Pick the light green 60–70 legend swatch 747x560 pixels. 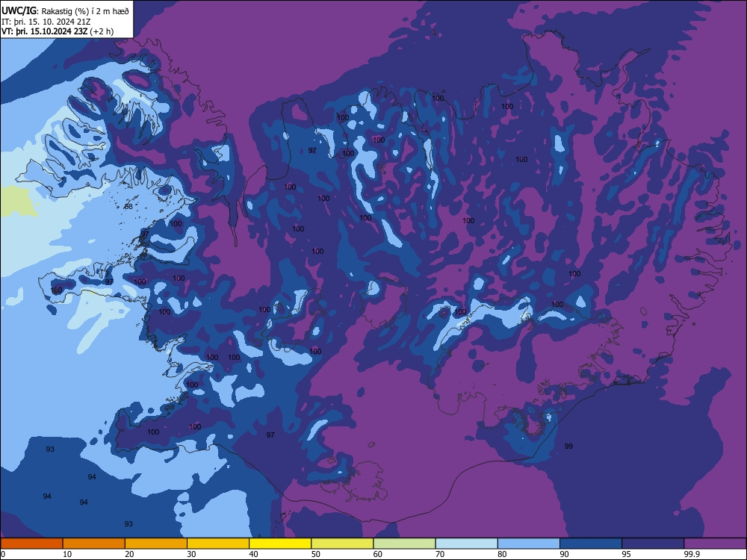(x=404, y=544)
